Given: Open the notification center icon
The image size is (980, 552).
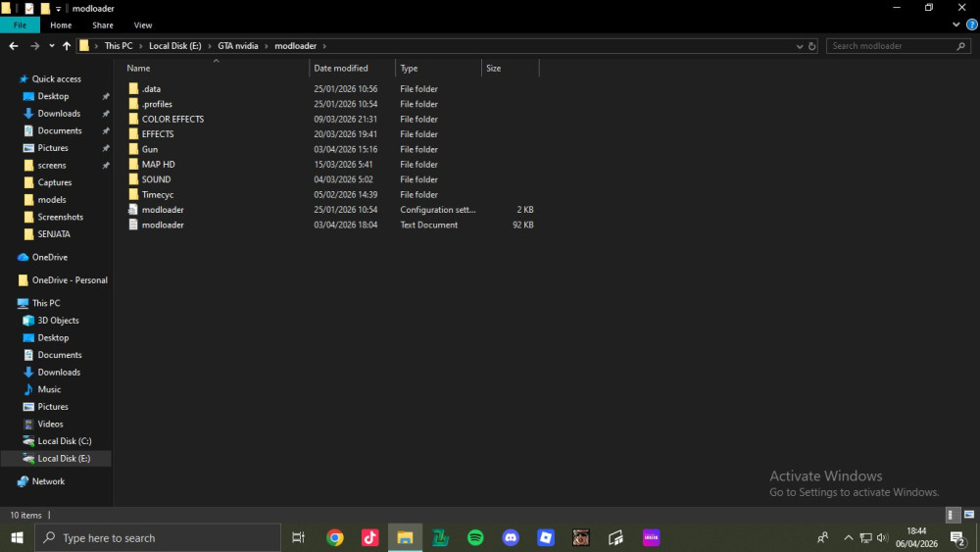Looking at the screenshot, I should pos(958,537).
